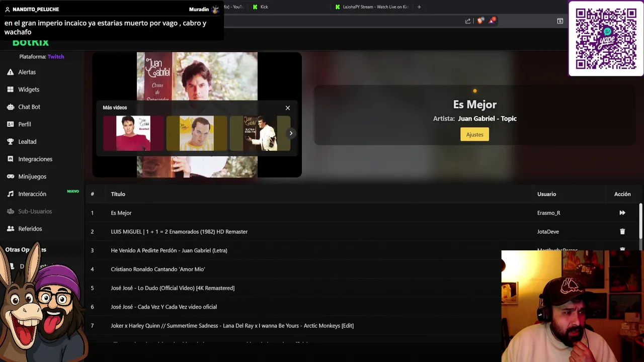The width and height of the screenshot is (644, 362).
Task: Open the Referidos people icon
Action: pyautogui.click(x=10, y=229)
